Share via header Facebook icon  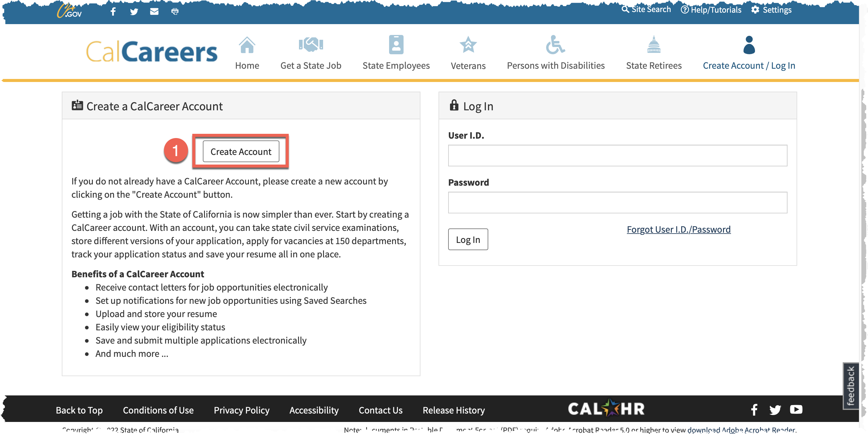113,11
